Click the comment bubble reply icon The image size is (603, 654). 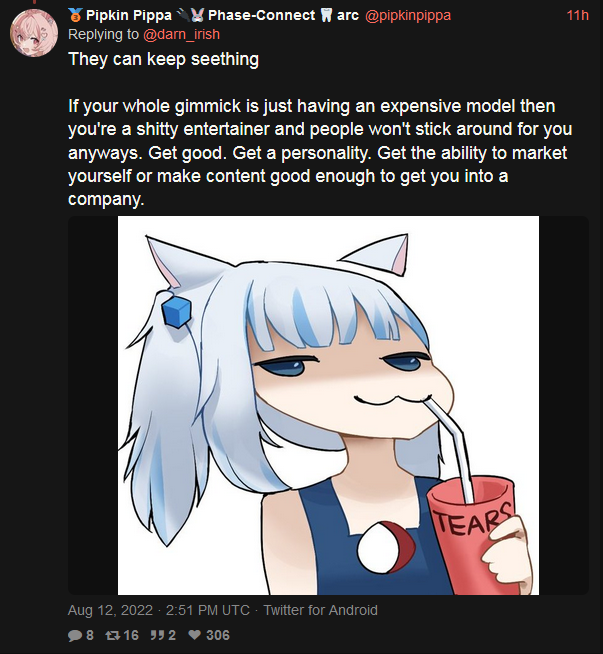click(75, 635)
